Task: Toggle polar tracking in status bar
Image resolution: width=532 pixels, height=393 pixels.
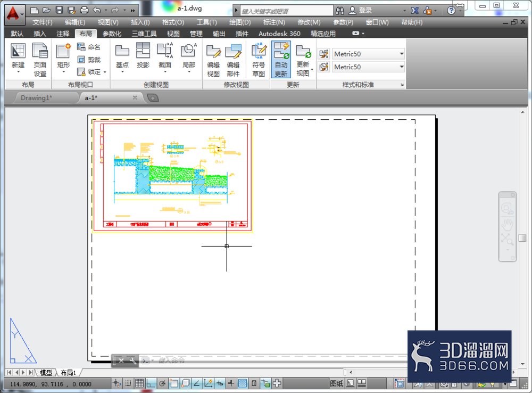Action: (162, 383)
